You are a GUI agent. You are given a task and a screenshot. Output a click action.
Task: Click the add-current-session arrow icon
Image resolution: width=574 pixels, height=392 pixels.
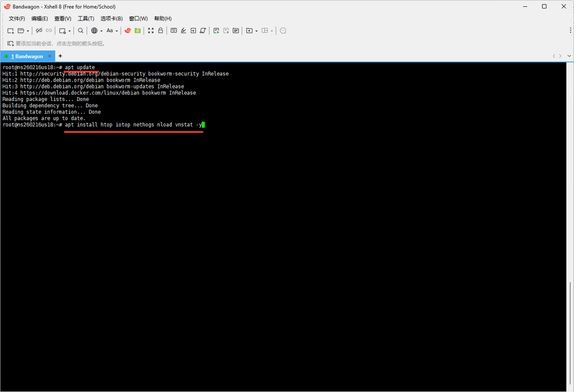pyautogui.click(x=10, y=43)
